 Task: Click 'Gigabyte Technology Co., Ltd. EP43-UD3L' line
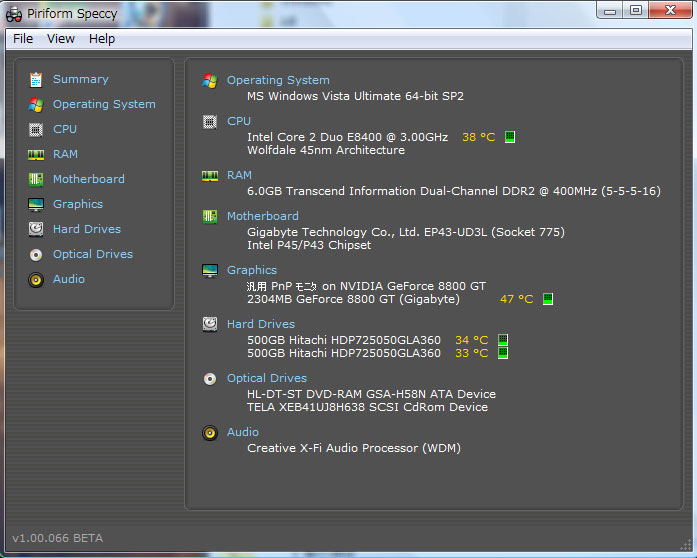click(406, 232)
